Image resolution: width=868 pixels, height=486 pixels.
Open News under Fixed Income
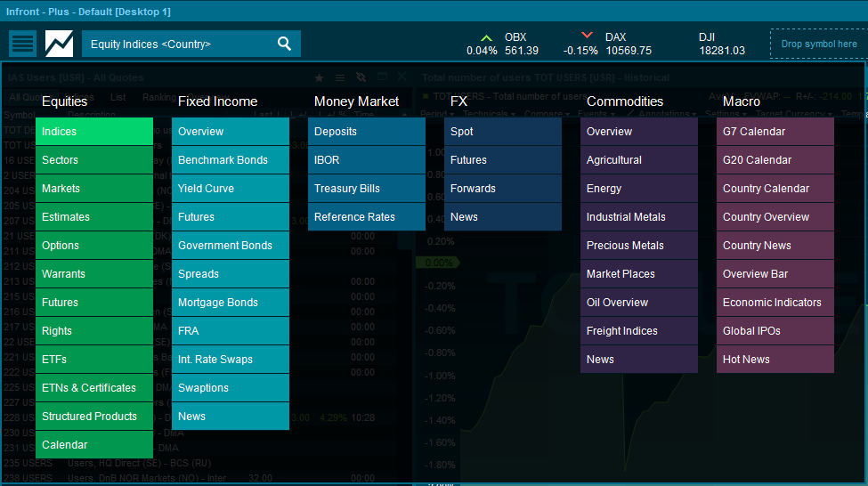pos(231,417)
